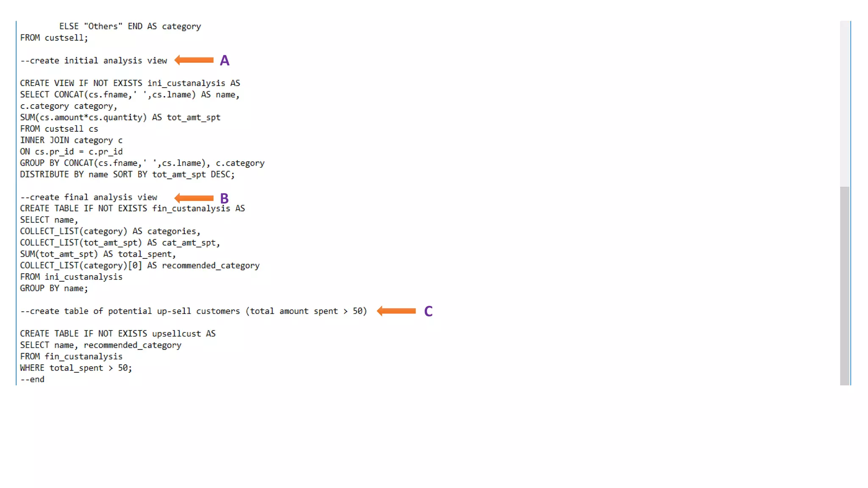Click the 'CREATE VIEW IF NOT EXISTS ini_custanalysis' line
868x488 pixels.
click(130, 83)
